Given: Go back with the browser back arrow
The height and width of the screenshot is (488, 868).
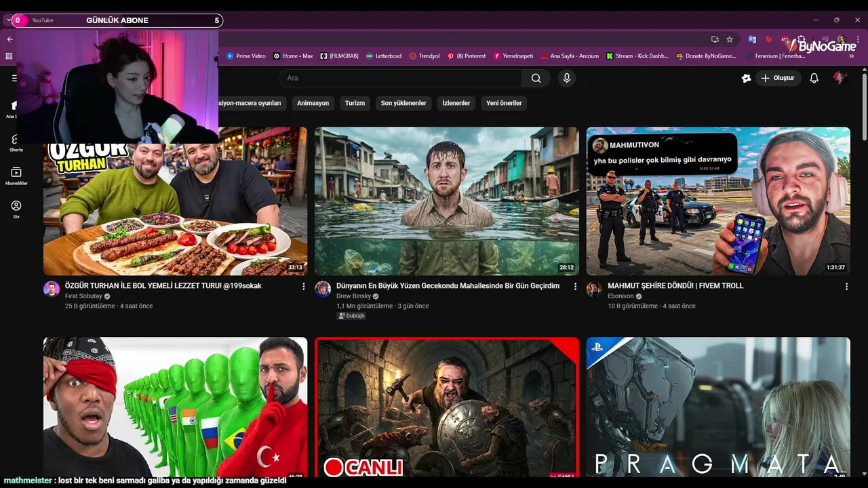Looking at the screenshot, I should coord(9,39).
